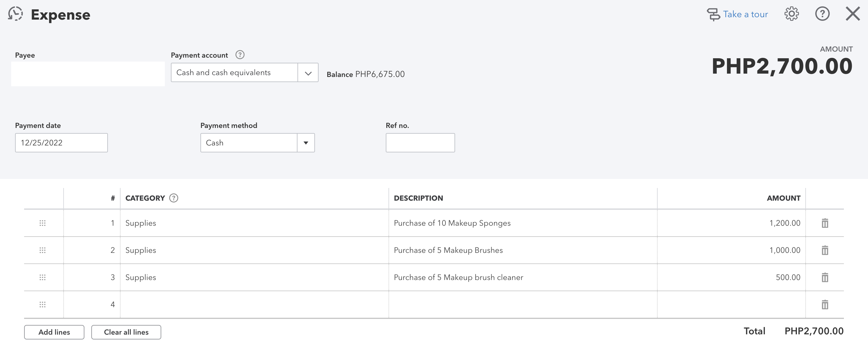Delete line 1 Makeup Sponges row
Screen dimensions: 868x347
coord(825,223)
